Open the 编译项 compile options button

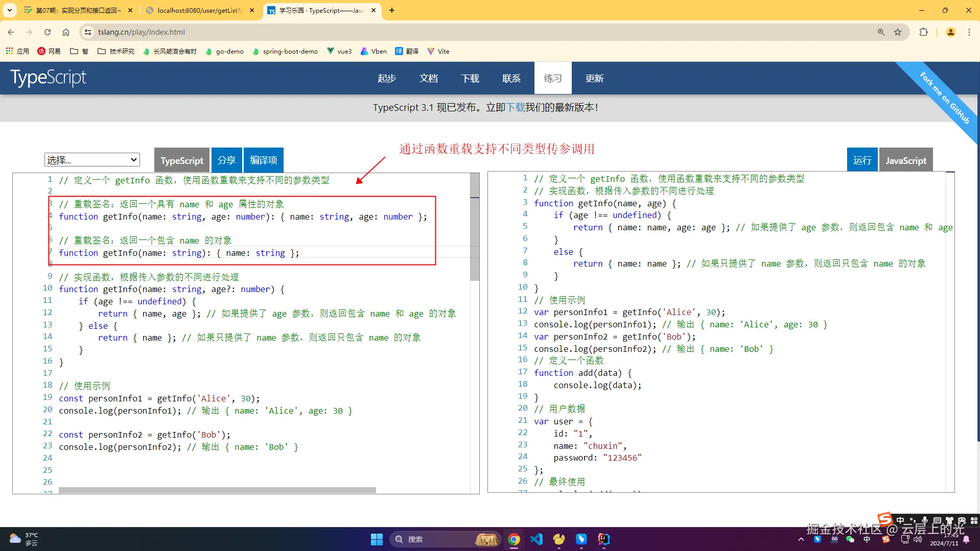point(264,160)
